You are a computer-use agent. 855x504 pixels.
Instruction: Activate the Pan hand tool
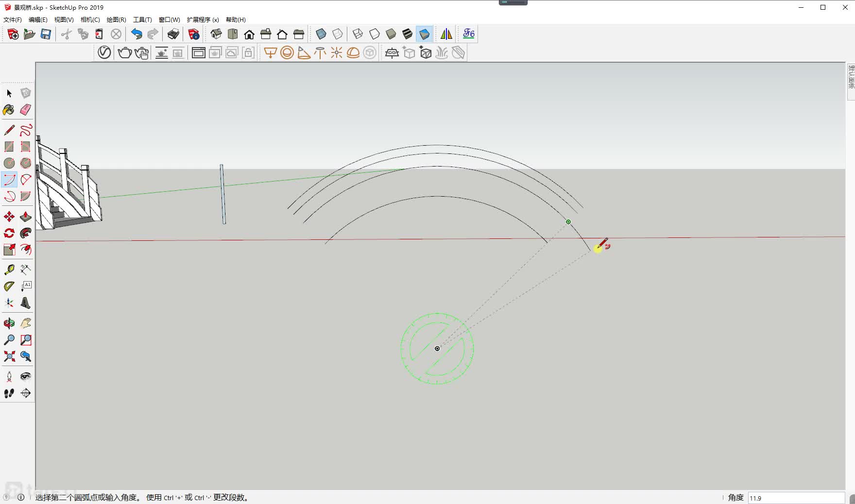26,323
